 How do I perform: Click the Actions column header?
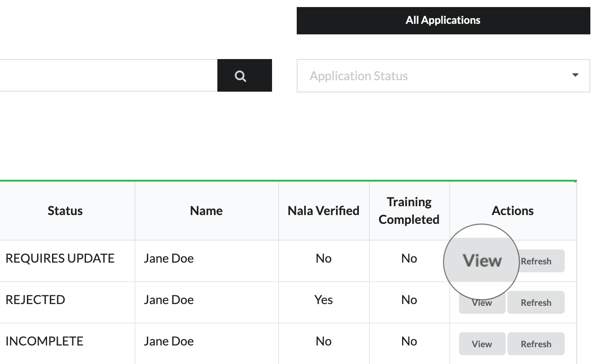[x=512, y=211]
